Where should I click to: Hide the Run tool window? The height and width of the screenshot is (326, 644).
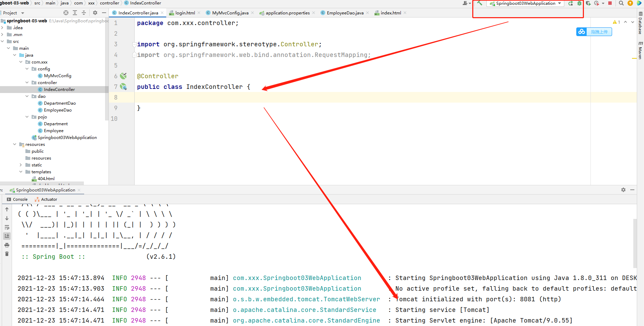632,190
